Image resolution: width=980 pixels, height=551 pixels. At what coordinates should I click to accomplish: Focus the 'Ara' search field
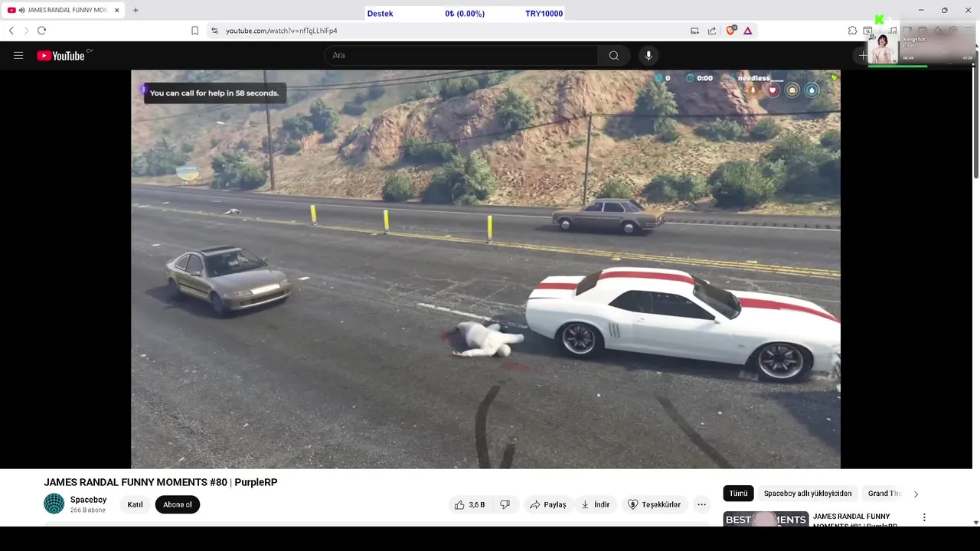click(x=461, y=55)
